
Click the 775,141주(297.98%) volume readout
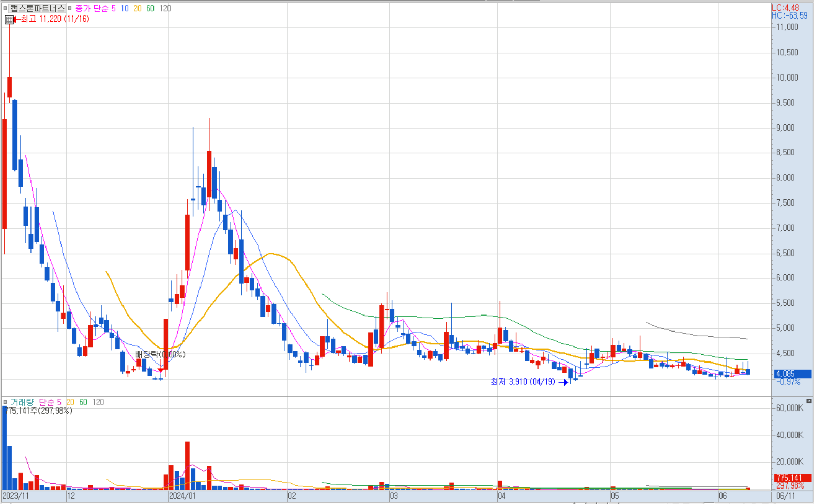tap(38, 411)
